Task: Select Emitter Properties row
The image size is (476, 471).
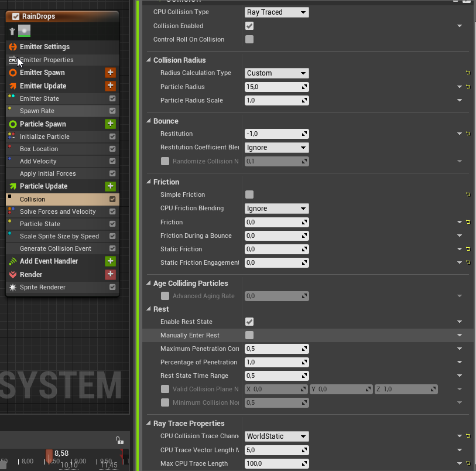Action: 62,60
